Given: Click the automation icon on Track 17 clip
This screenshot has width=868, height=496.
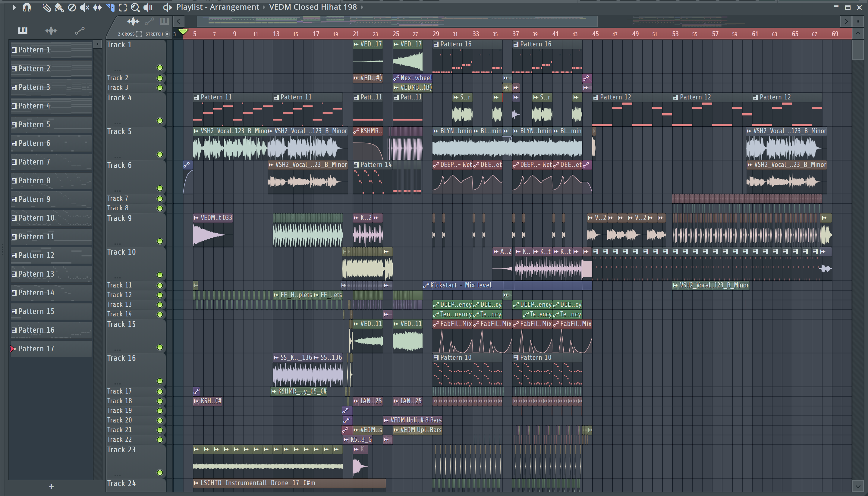Looking at the screenshot, I should 196,391.
